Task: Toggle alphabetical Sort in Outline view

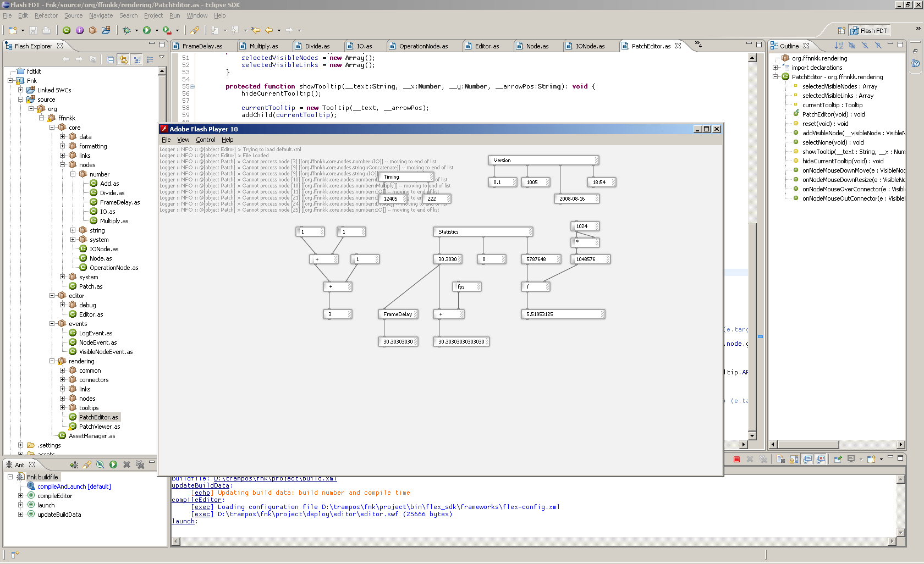Action: click(839, 46)
